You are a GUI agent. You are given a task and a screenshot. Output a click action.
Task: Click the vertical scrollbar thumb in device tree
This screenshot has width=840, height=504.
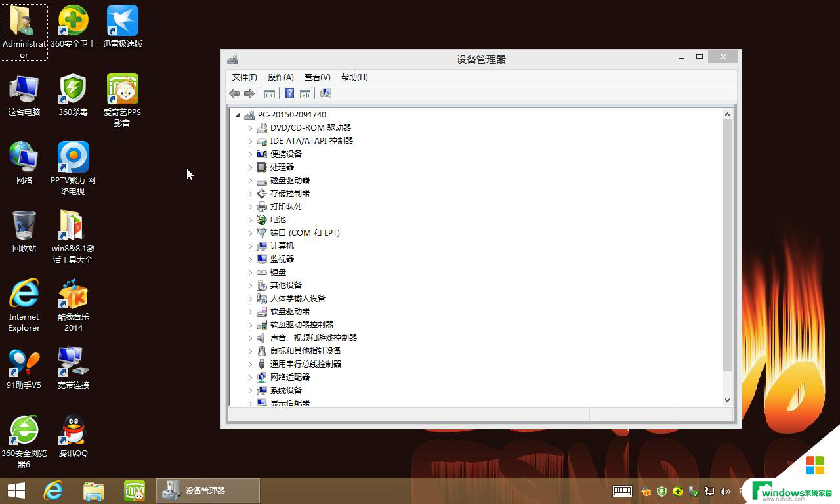727,245
